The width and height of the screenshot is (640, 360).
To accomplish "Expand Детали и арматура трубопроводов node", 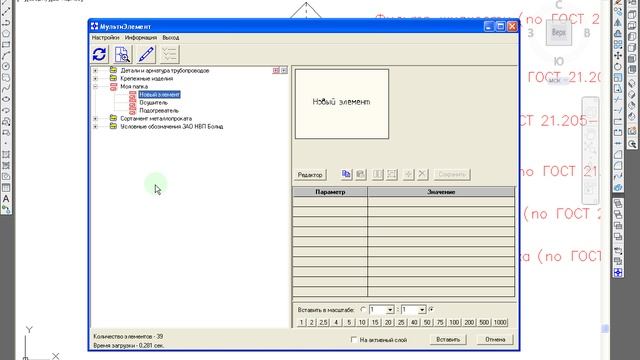I will pyautogui.click(x=95, y=71).
